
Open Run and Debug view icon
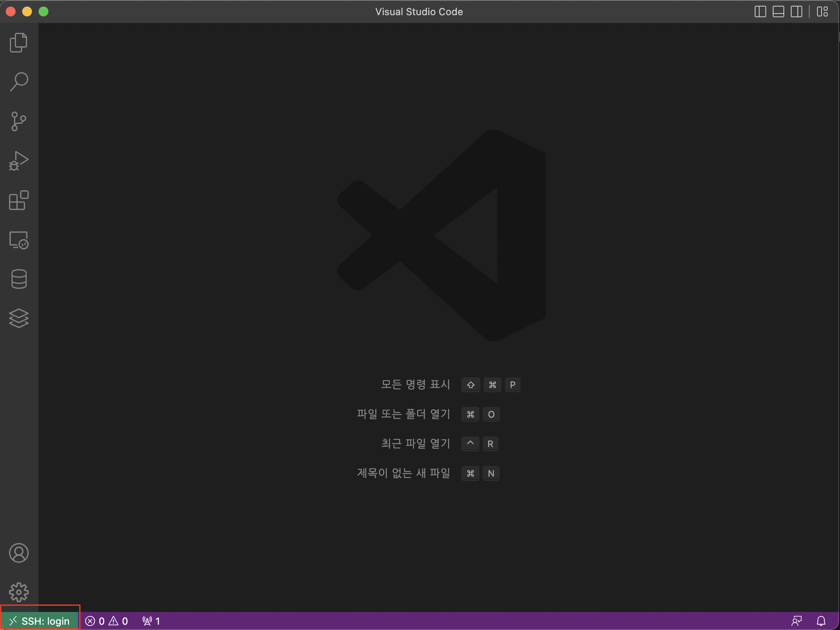click(x=18, y=161)
